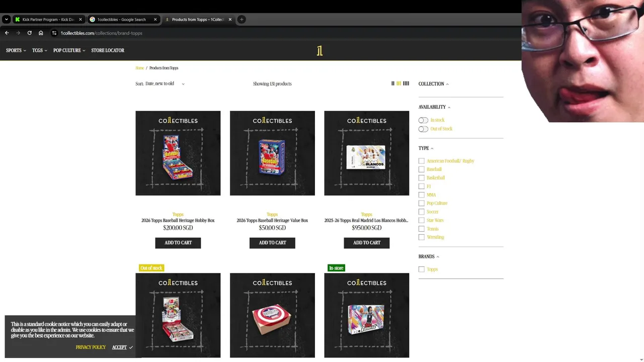Collapse the AVAILABILITY filter section
The image size is (644, 362).
(x=435, y=107)
